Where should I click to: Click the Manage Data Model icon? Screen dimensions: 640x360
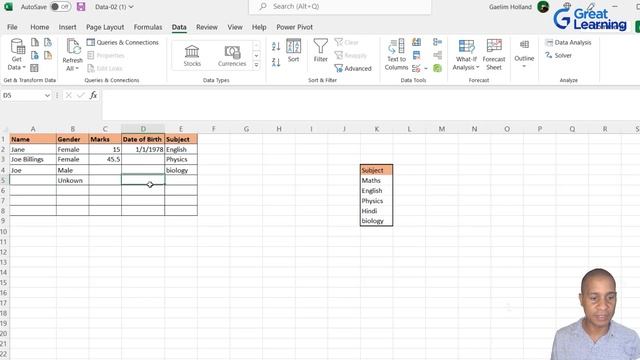click(438, 68)
